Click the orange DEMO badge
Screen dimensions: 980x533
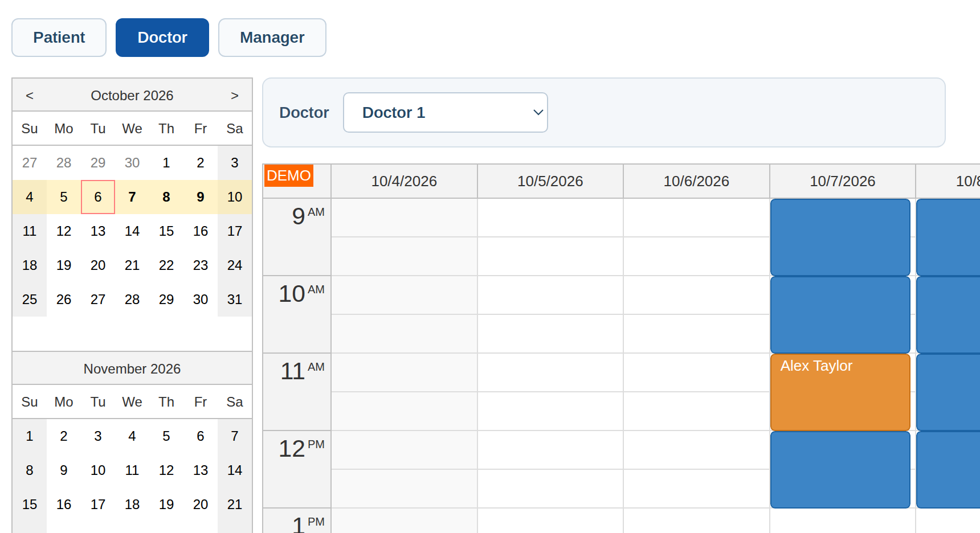click(289, 175)
